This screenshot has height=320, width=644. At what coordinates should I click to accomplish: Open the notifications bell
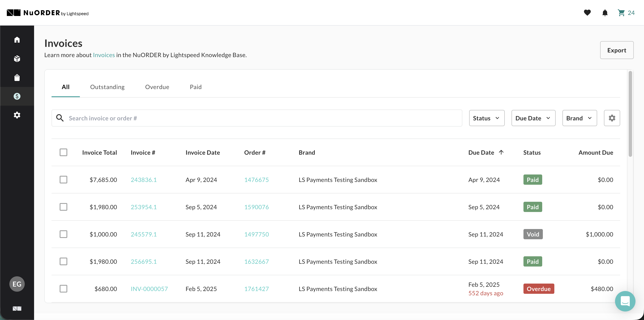coord(605,13)
